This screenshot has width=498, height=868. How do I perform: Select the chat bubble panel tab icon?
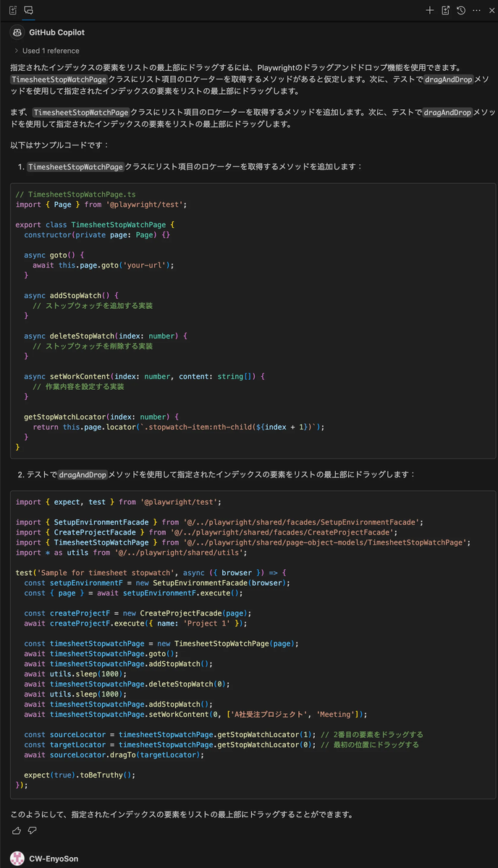[28, 10]
